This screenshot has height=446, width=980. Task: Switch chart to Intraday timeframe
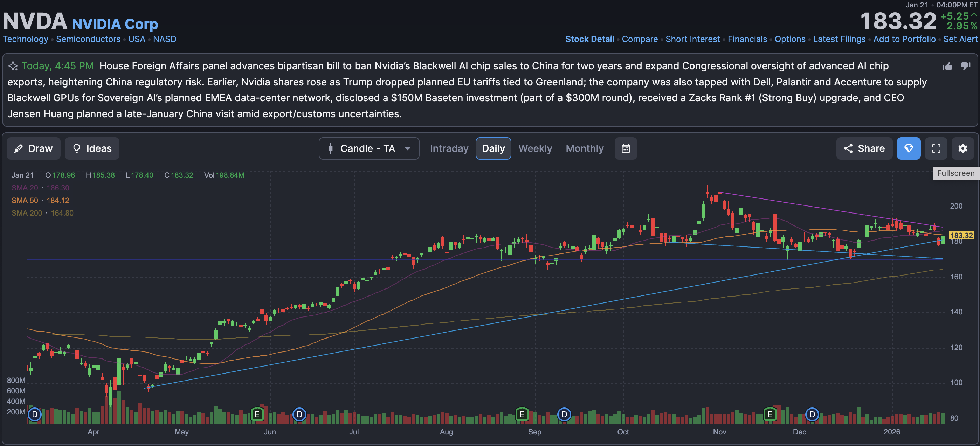pos(449,148)
